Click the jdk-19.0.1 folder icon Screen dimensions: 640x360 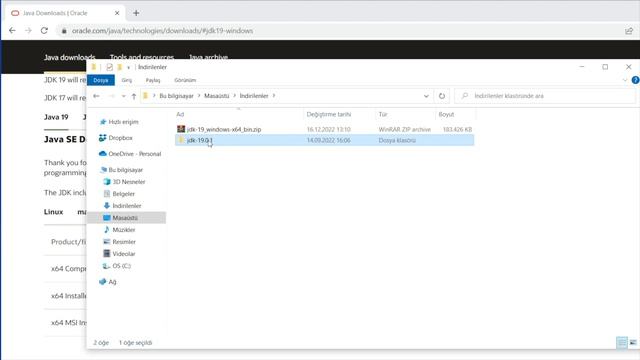click(181, 140)
